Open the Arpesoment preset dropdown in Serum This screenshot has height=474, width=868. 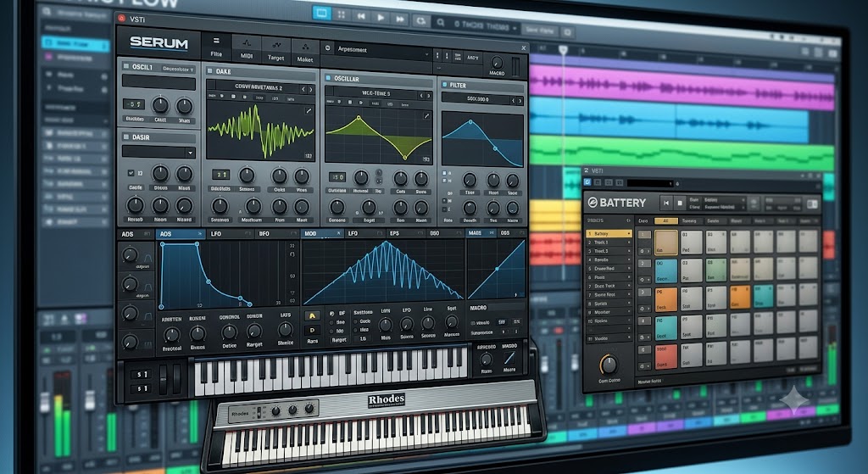382,51
